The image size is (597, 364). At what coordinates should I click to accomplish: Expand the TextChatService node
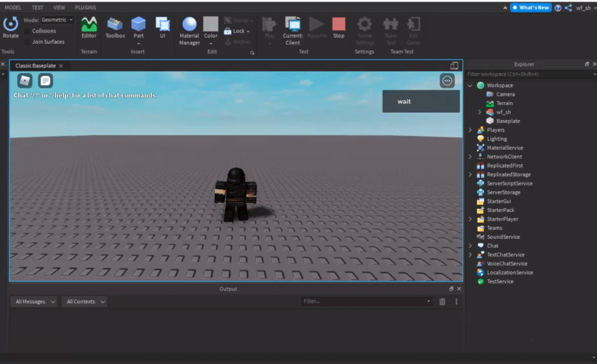[470, 255]
